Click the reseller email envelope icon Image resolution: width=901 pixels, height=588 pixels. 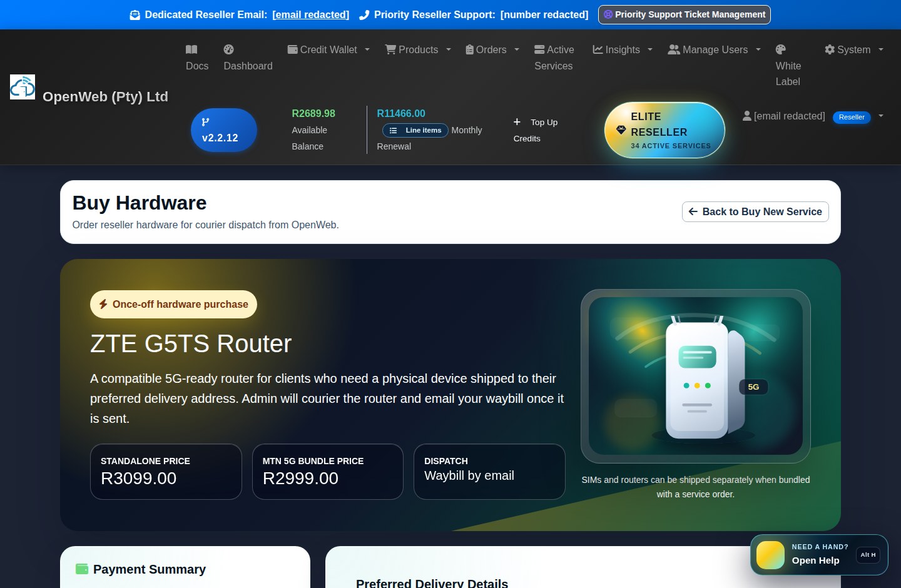tap(135, 15)
